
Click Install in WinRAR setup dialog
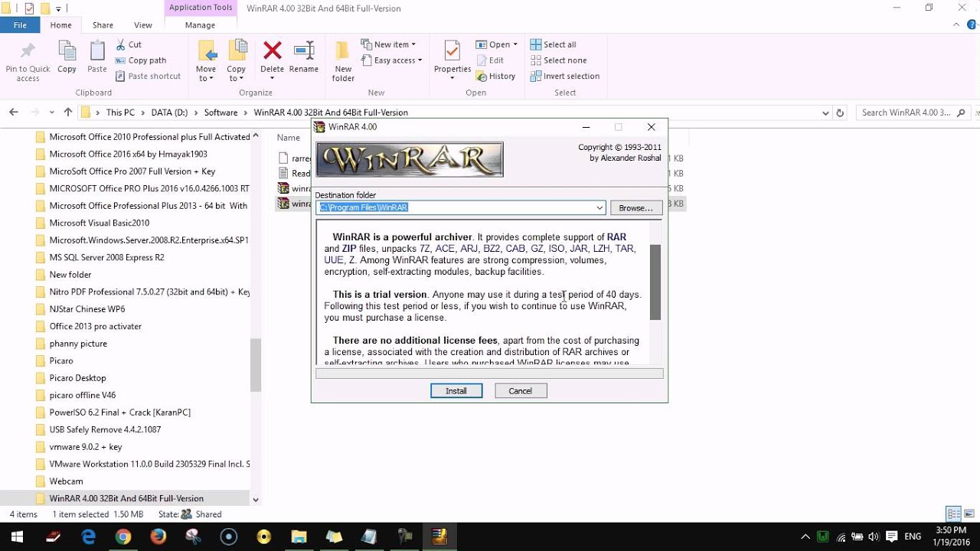456,391
